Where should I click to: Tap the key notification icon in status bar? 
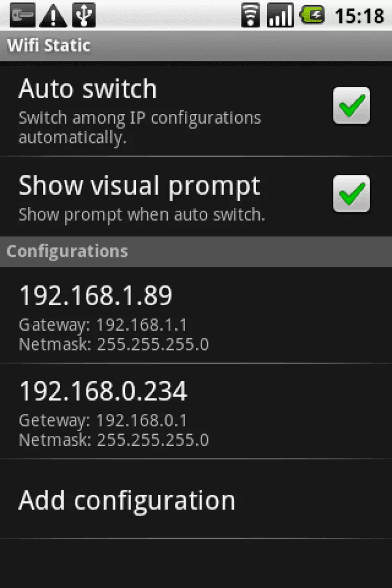[x=22, y=16]
